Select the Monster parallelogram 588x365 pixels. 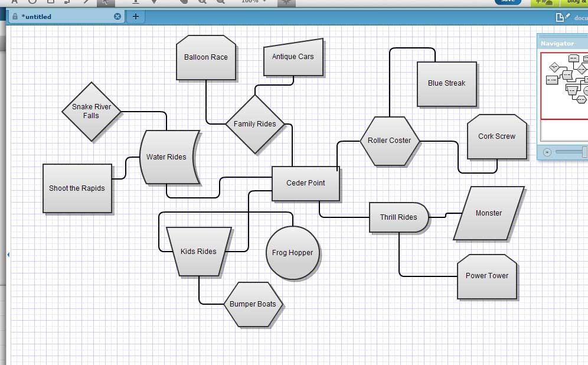pos(489,213)
